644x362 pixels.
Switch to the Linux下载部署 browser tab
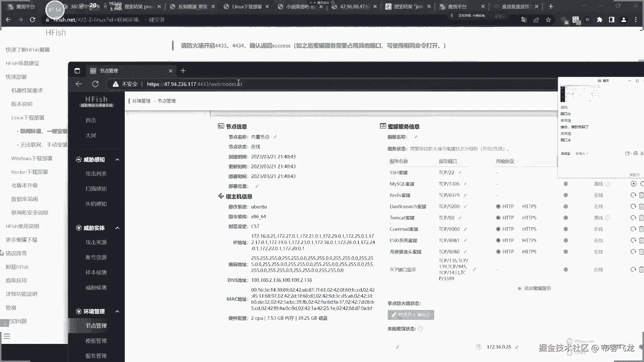247,6
